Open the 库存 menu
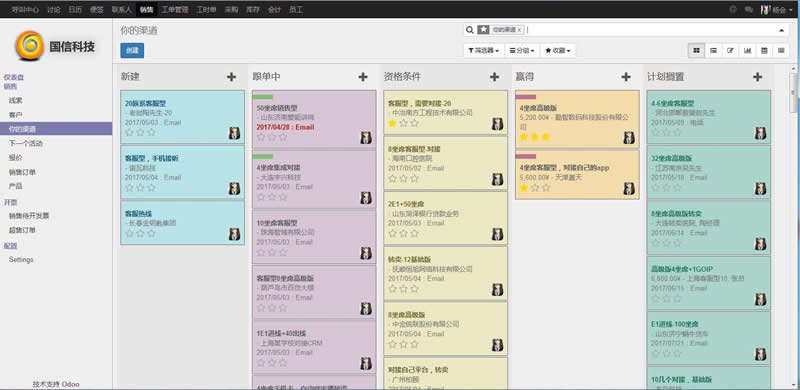Image resolution: width=800 pixels, height=390 pixels. point(253,9)
